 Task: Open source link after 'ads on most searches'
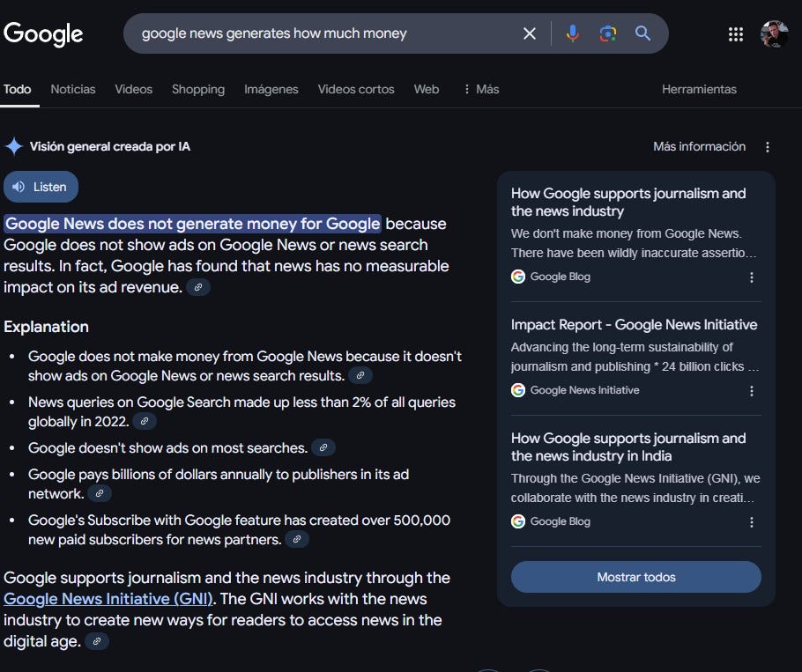[323, 447]
